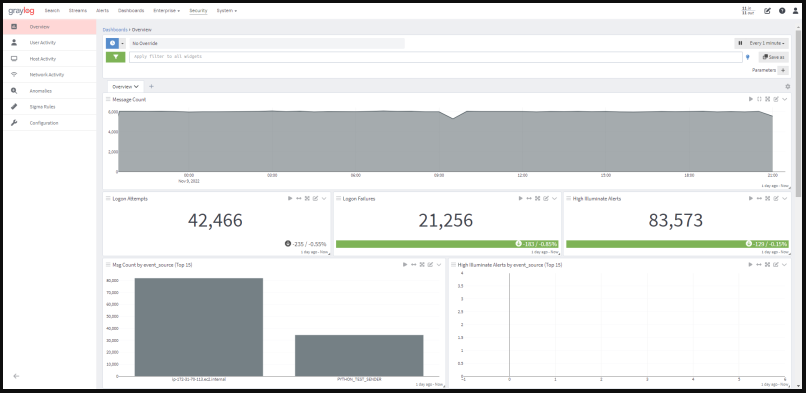Screen dimensions: 806x393
Task: Focus the Apply filter to all widgets field
Action: [x=436, y=57]
